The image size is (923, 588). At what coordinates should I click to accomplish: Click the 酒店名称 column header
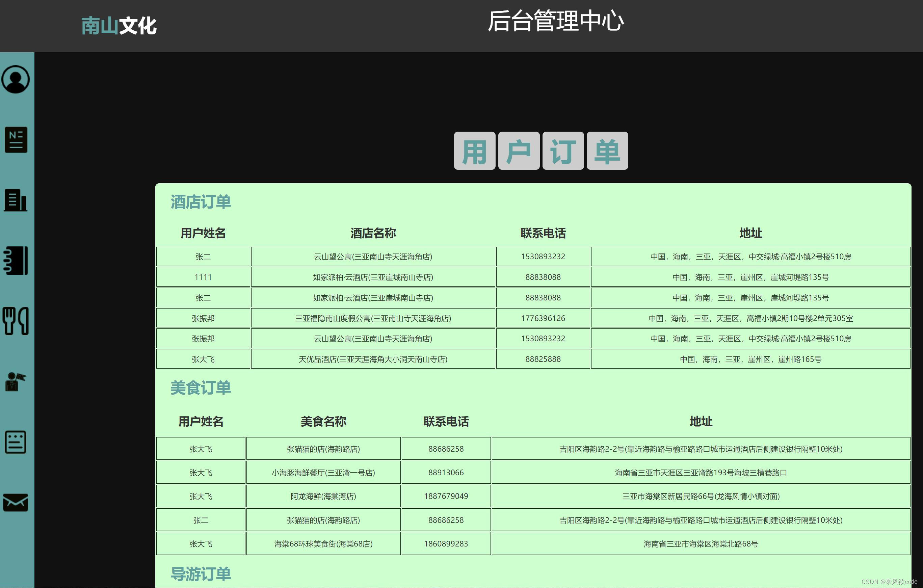tap(373, 233)
